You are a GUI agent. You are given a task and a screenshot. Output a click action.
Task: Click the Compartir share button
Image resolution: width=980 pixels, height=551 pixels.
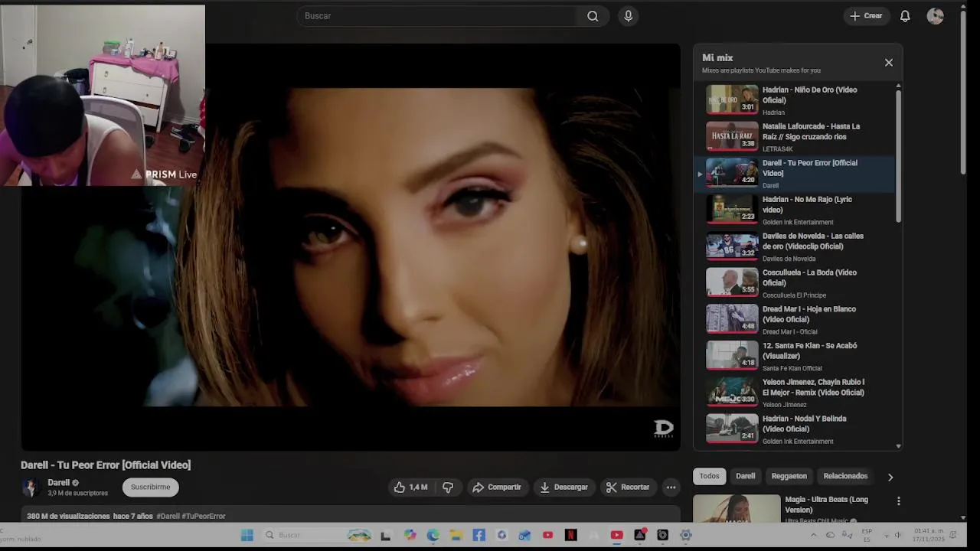coord(497,487)
